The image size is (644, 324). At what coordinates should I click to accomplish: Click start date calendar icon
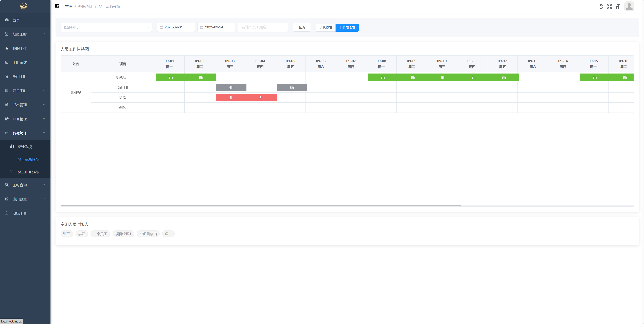pos(161,27)
